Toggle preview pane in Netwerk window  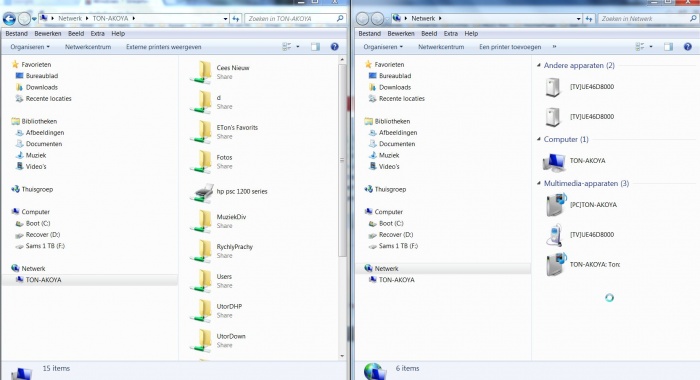coord(668,47)
